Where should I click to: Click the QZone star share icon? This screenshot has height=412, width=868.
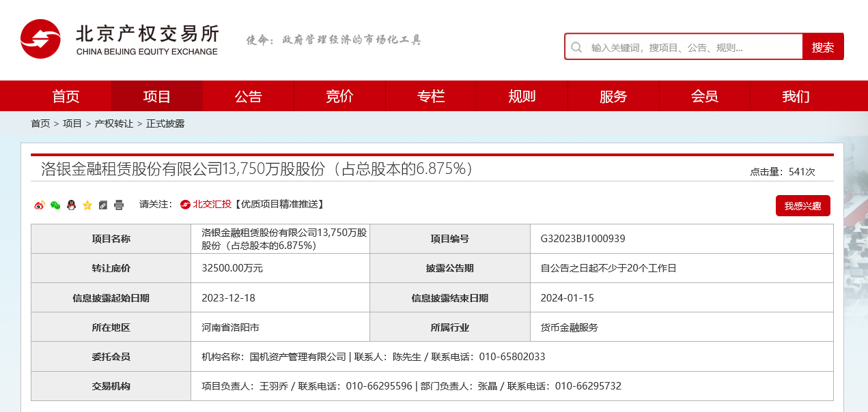coord(87,205)
